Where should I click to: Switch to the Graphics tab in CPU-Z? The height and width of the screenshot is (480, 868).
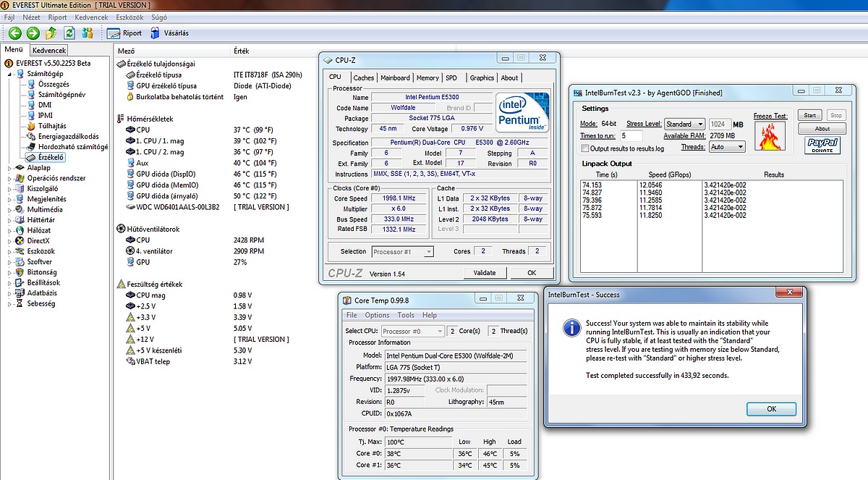pyautogui.click(x=482, y=78)
